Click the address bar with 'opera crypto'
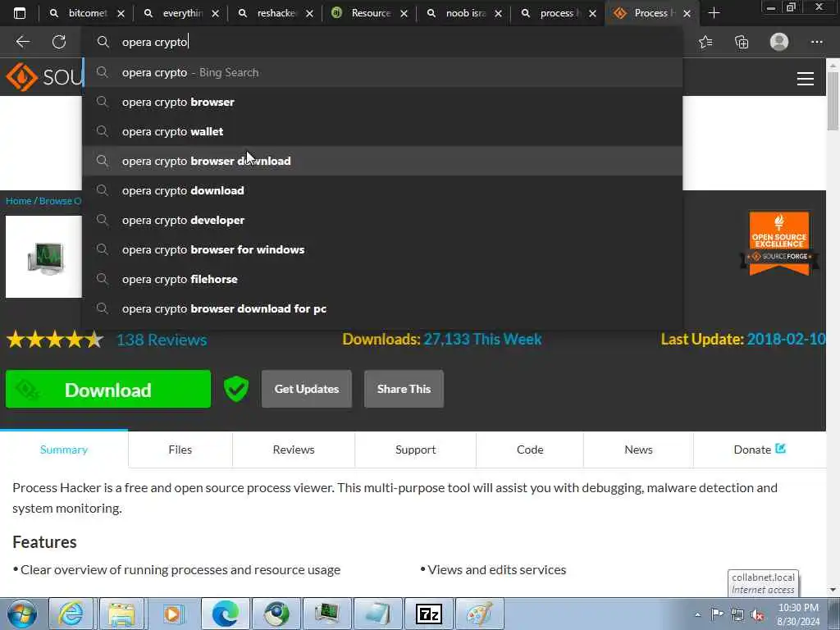This screenshot has width=840, height=630. [382, 42]
